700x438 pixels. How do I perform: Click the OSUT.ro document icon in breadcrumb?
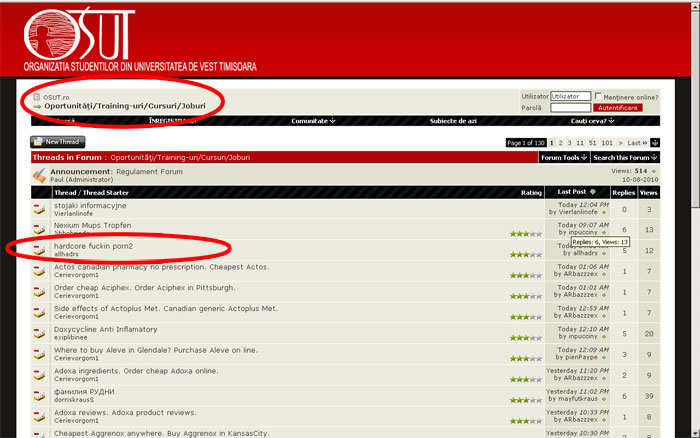37,97
